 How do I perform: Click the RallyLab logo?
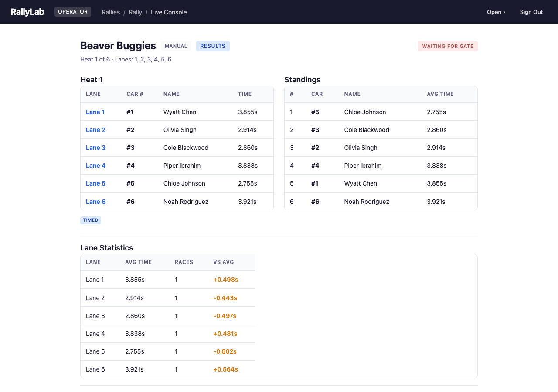[27, 12]
